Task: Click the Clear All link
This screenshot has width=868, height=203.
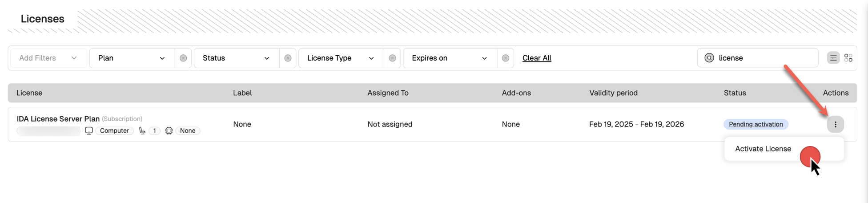Action: pos(537,58)
